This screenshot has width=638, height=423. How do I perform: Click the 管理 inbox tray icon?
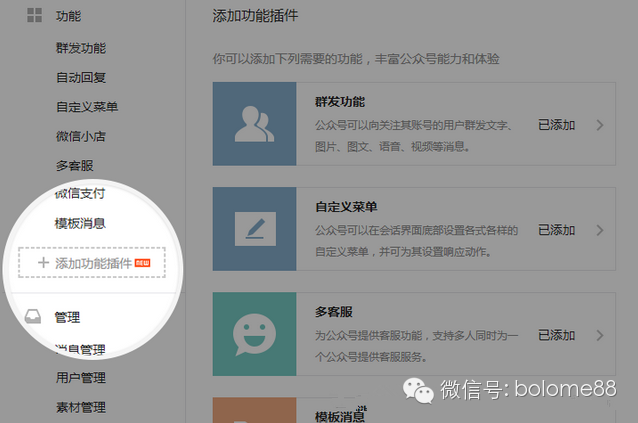point(33,316)
